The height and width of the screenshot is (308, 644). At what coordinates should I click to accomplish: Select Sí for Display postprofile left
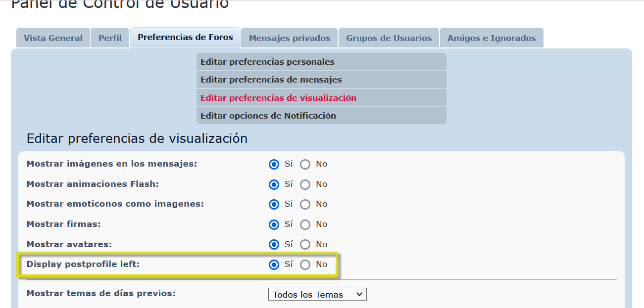(x=274, y=264)
